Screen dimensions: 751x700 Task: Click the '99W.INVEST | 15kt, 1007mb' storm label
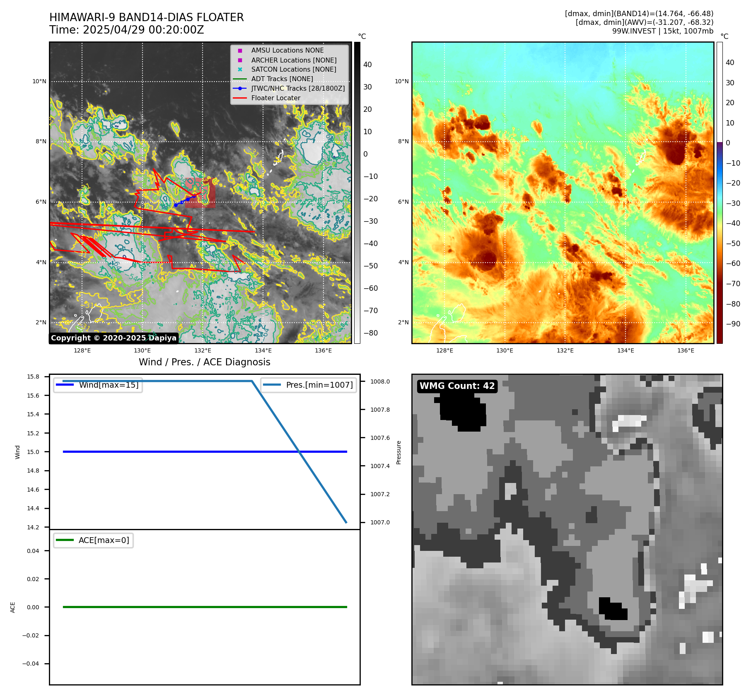[x=663, y=31]
